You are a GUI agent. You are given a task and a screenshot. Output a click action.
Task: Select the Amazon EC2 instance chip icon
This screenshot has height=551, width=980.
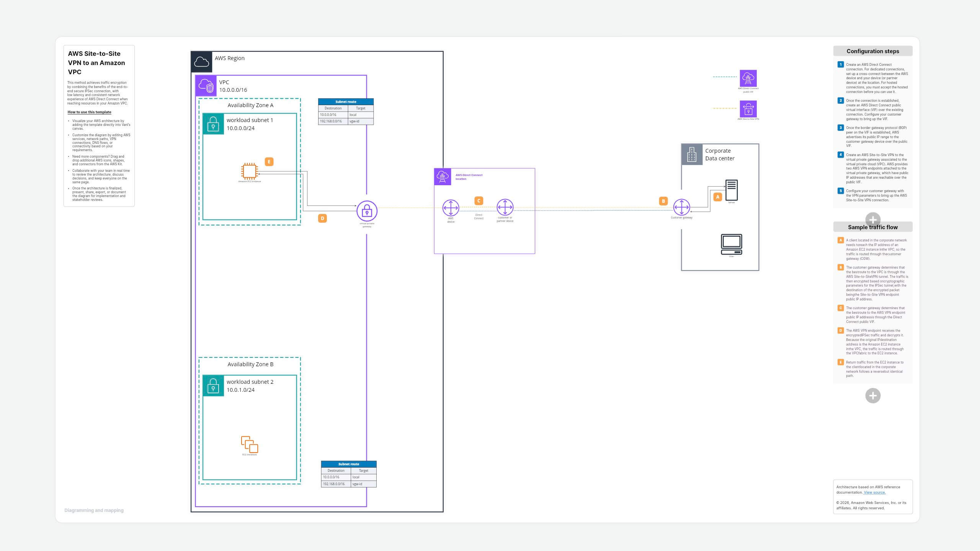[x=249, y=171]
